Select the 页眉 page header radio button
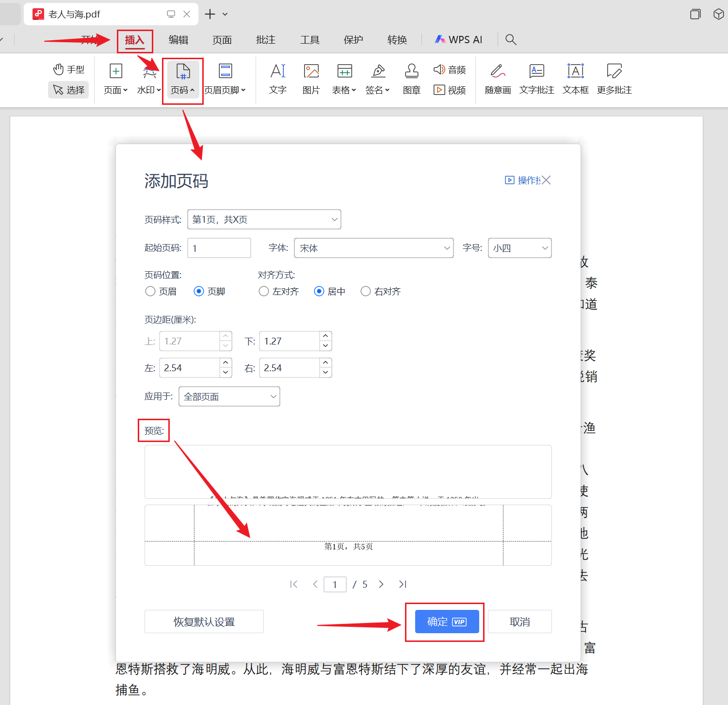This screenshot has height=705, width=728. coord(150,291)
